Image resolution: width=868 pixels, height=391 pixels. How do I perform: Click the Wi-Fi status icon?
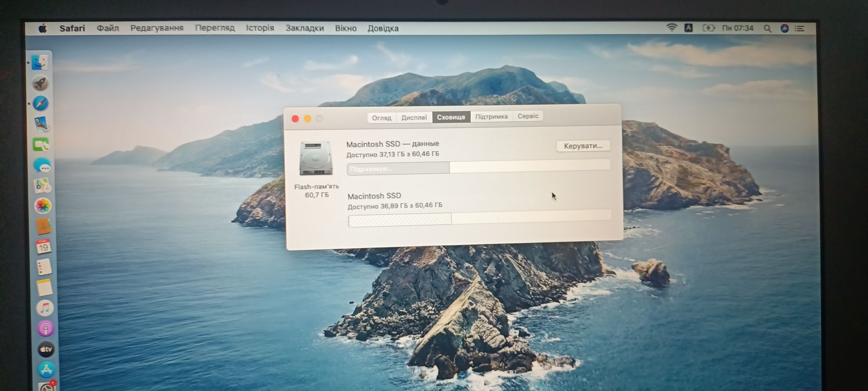click(x=671, y=28)
